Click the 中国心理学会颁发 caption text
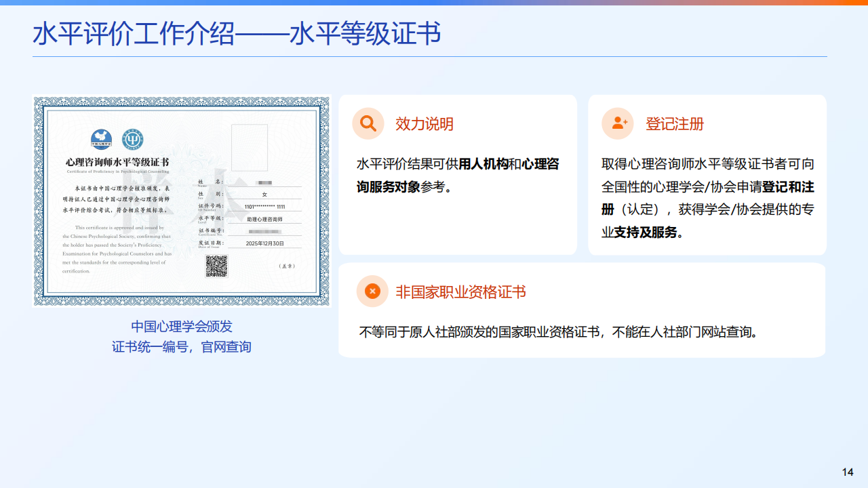 coord(181,327)
